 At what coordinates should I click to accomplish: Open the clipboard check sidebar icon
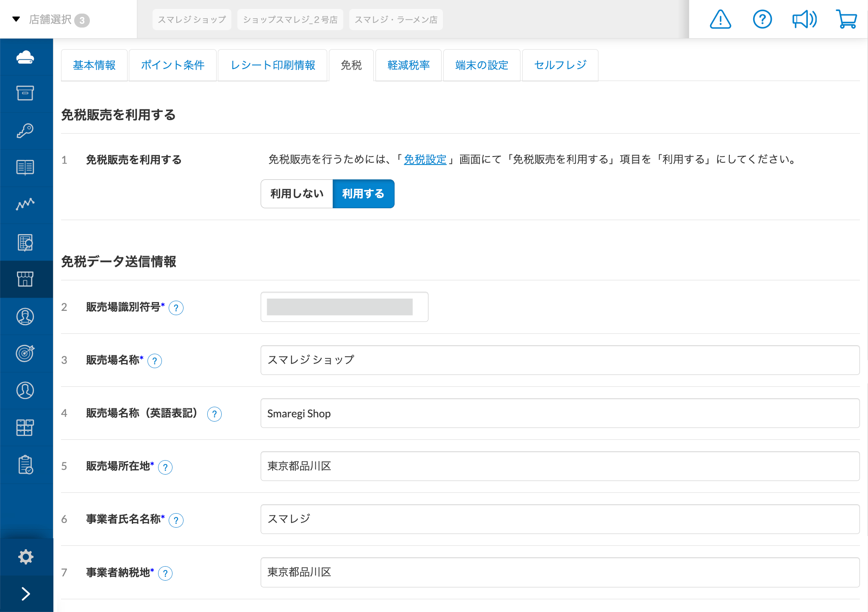25,465
